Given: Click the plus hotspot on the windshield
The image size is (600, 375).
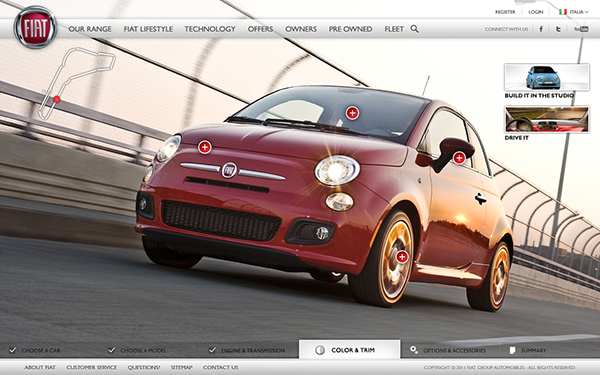Looking at the screenshot, I should pyautogui.click(x=352, y=113).
